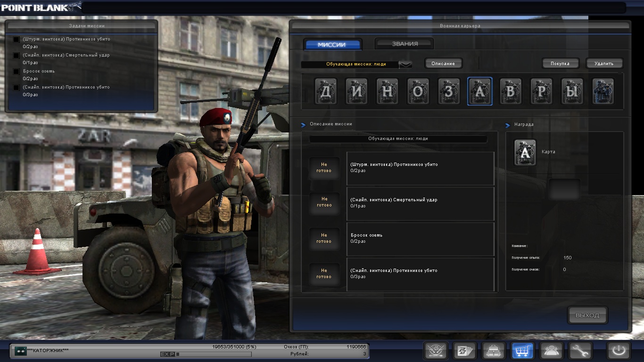The width and height of the screenshot is (644, 362).
Task: Switch to the МИССИИ tab
Action: 332,45
